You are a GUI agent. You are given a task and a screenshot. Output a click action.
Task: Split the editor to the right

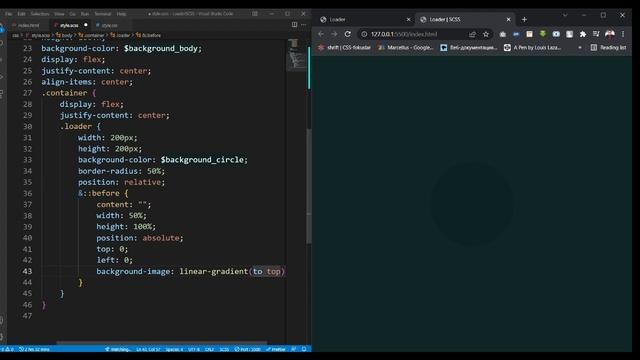tap(294, 24)
